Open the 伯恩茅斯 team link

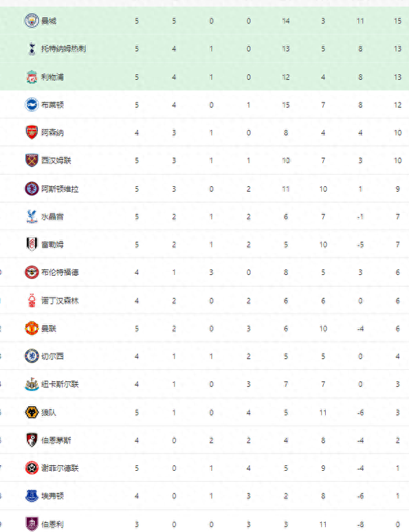coord(56,441)
